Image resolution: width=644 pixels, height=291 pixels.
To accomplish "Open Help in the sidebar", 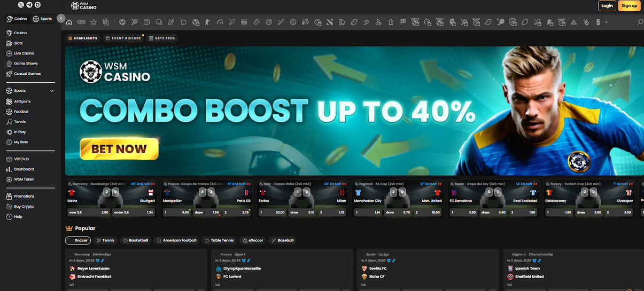I will coord(14,216).
